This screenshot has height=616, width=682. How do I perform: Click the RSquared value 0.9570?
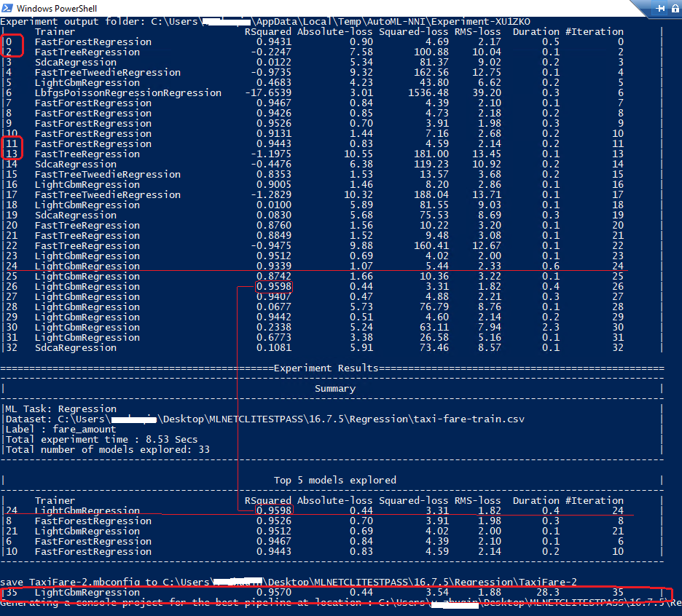(273, 593)
